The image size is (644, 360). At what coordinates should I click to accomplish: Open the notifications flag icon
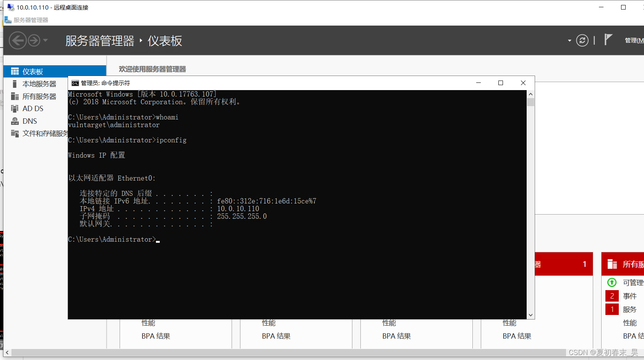(608, 40)
